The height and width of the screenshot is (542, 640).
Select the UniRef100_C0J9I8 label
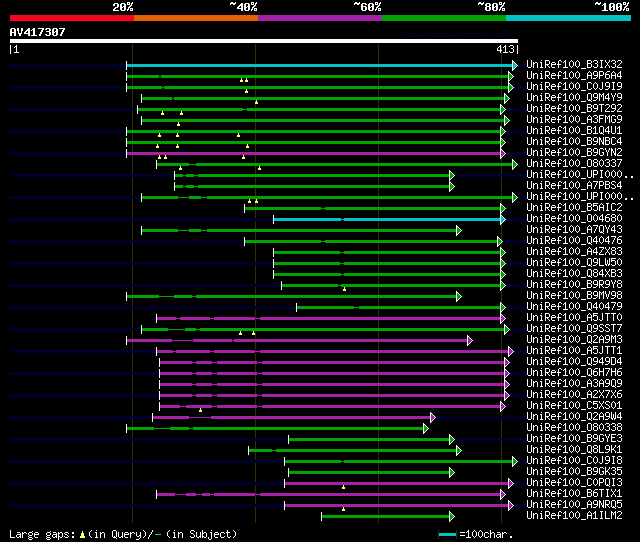point(574,461)
